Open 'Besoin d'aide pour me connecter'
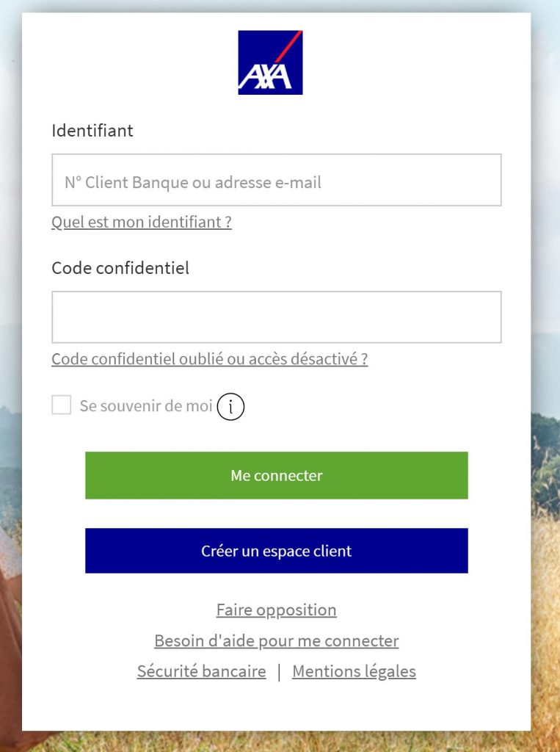The height and width of the screenshot is (752, 560). (276, 640)
